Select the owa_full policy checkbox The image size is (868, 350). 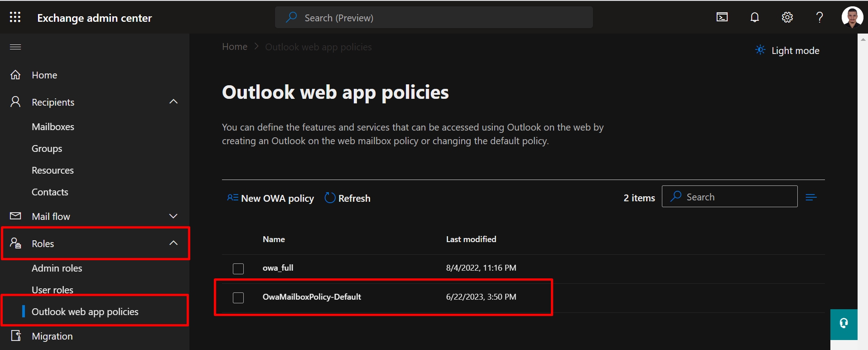coord(238,269)
